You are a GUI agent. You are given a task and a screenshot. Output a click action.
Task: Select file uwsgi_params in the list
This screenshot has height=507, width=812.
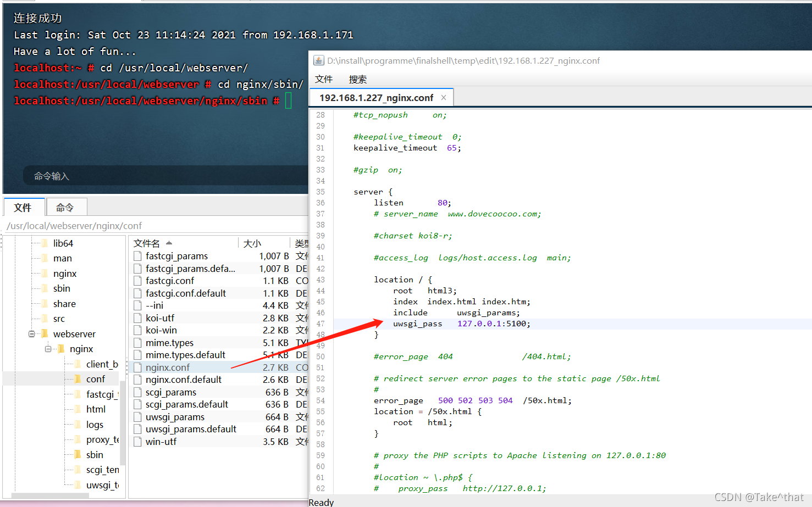[x=175, y=417]
